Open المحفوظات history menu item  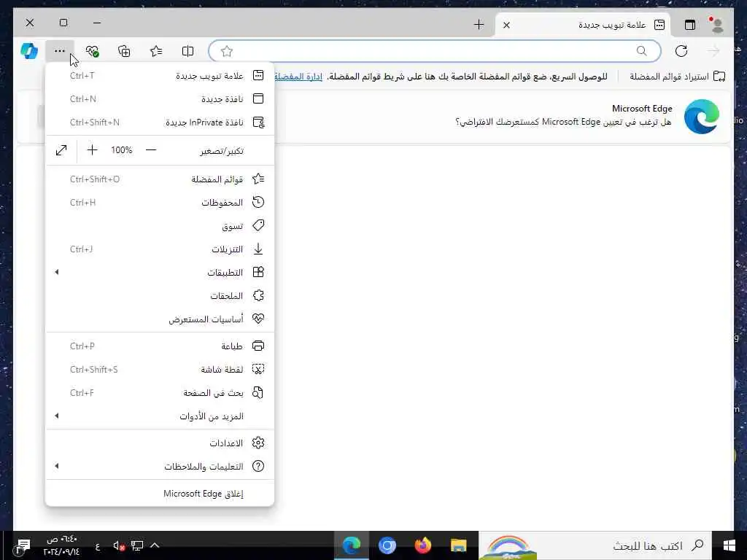(x=160, y=203)
